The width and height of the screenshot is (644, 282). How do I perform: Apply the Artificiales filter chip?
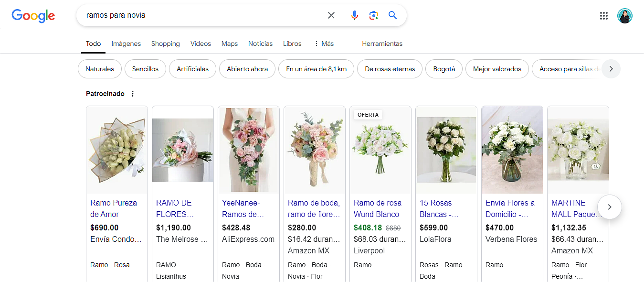click(x=192, y=69)
